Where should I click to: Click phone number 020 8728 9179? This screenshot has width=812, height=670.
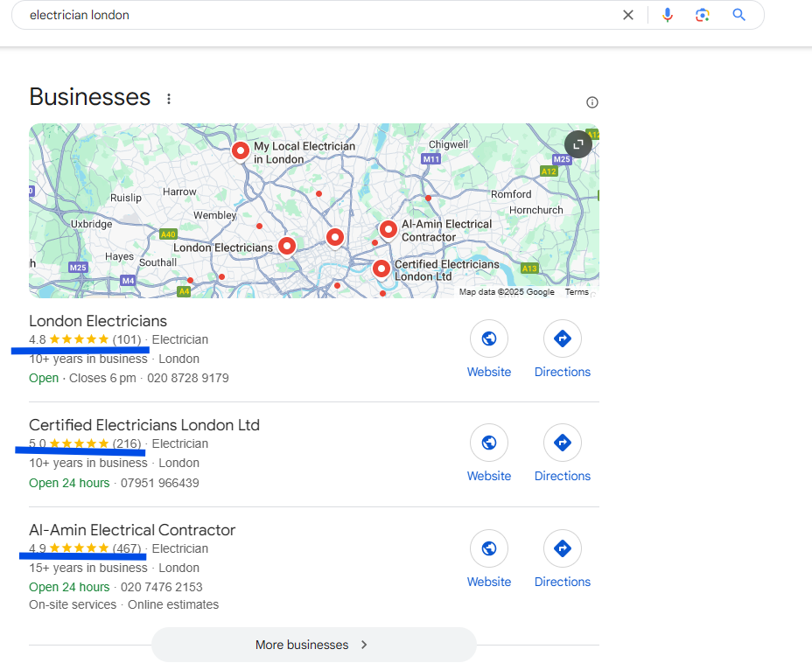point(188,378)
